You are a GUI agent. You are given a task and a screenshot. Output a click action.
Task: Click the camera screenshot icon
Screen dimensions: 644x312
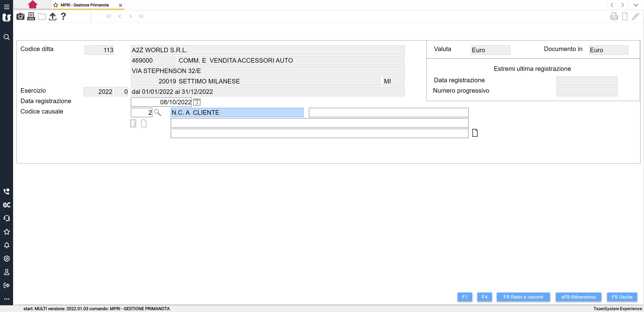(x=20, y=16)
